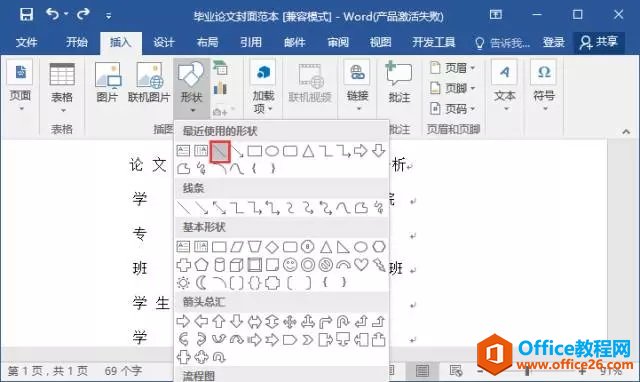Select the pentagon arrow in 箭头总汇
This screenshot has width=640, height=382.
pyautogui.click(x=290, y=340)
